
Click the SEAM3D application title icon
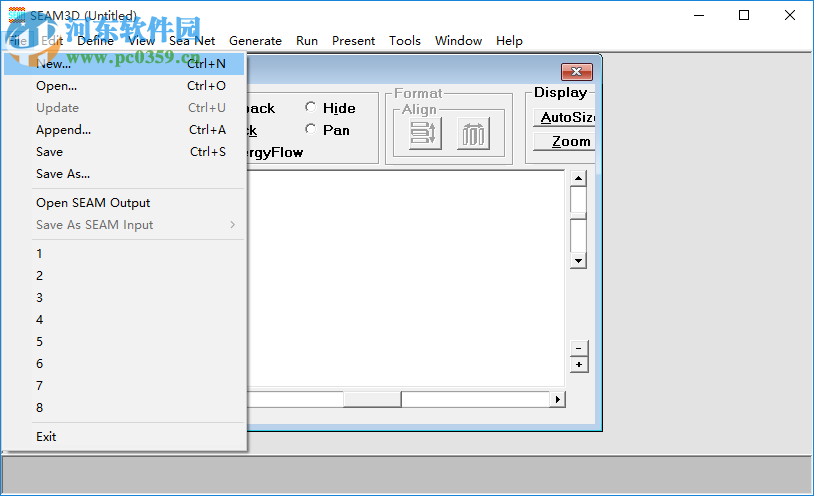(17, 15)
